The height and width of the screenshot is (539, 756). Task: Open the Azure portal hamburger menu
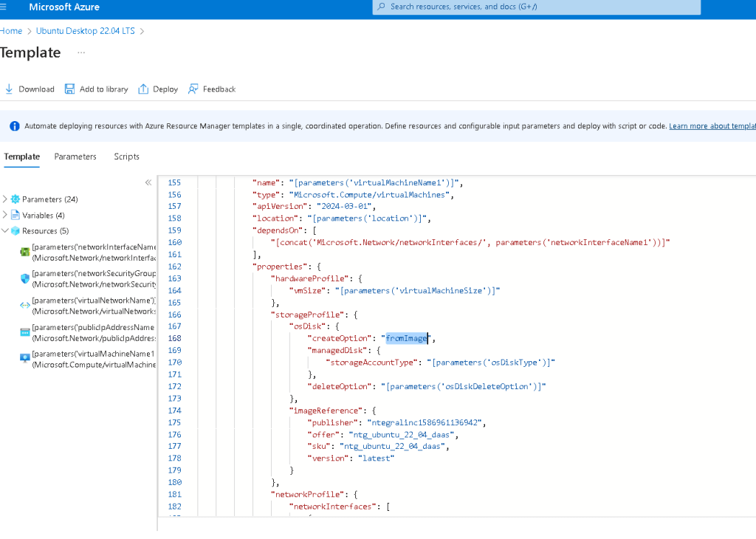coord(3,7)
